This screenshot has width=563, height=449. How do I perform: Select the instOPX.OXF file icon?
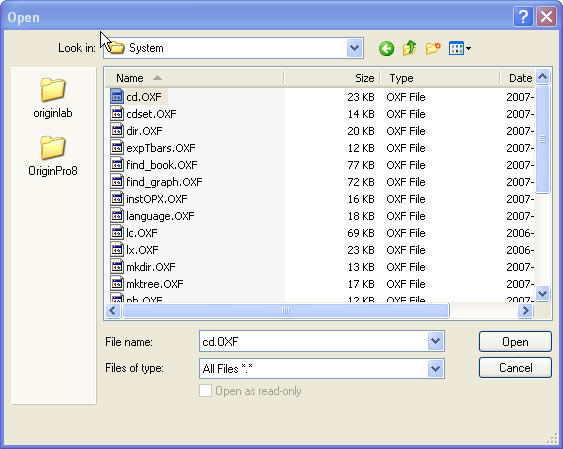117,199
